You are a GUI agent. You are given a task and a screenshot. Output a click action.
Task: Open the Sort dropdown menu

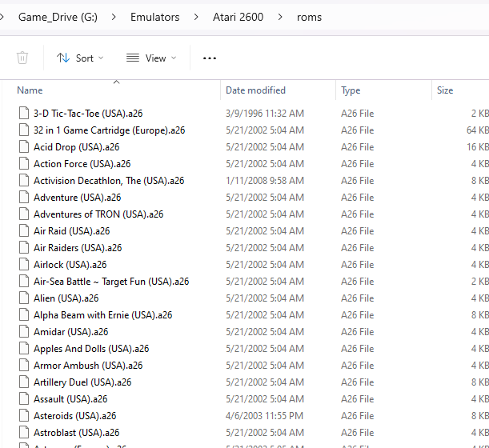pyautogui.click(x=80, y=58)
